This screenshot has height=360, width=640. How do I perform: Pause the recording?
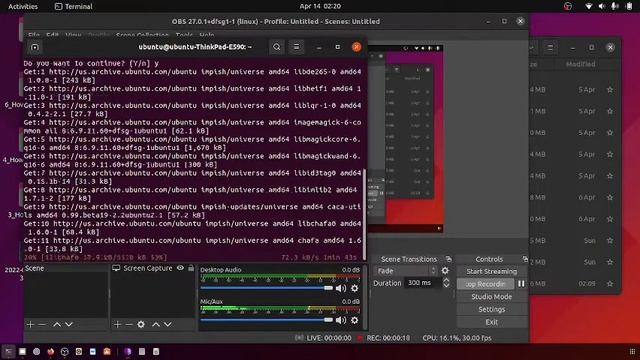click(521, 284)
